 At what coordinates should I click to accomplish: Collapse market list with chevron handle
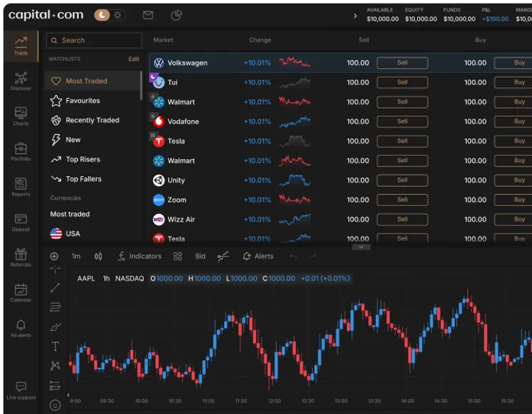click(x=361, y=247)
